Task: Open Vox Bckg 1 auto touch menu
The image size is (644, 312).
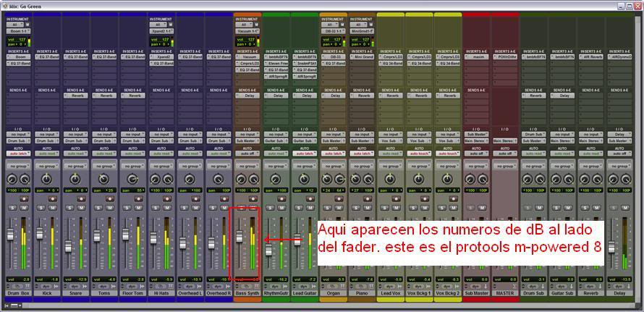Action: tap(419, 153)
